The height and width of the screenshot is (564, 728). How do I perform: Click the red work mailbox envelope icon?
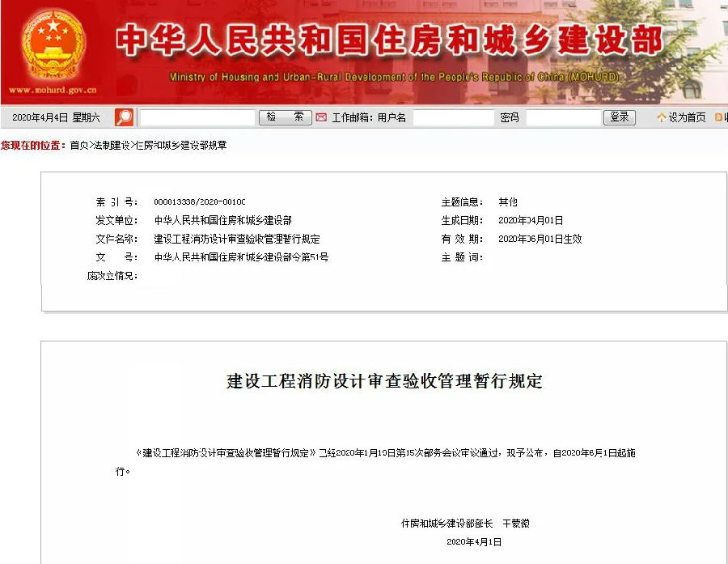tap(321, 117)
